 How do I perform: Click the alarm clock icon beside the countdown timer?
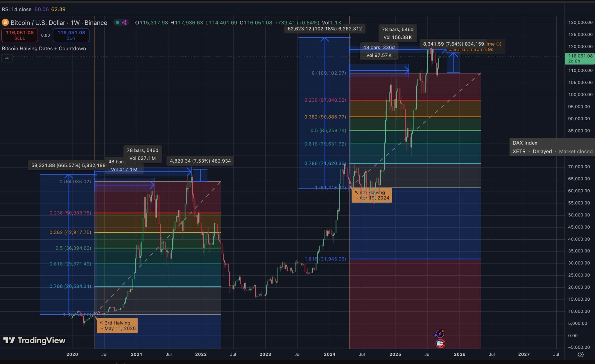click(498, 44)
